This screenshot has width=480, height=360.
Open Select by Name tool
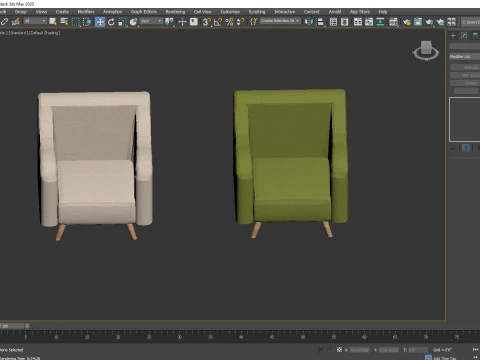pos(64,22)
